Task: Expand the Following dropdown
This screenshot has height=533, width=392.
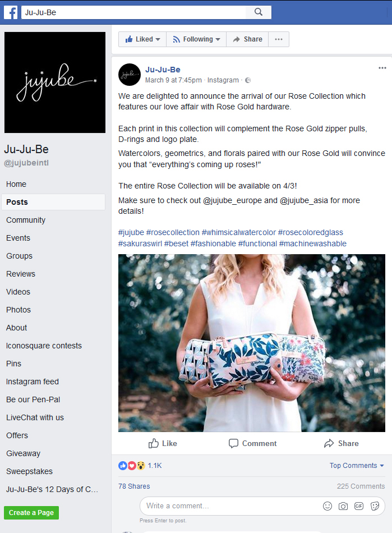Action: click(x=196, y=39)
